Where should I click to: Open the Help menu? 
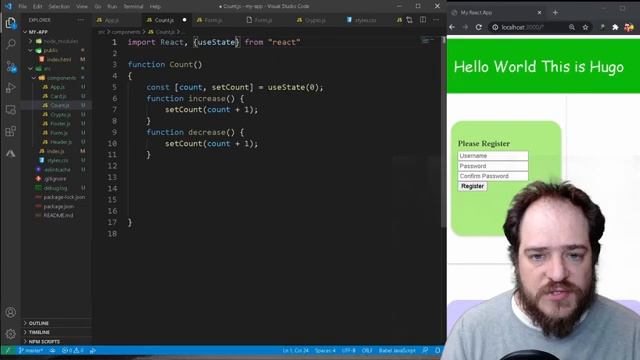click(155, 7)
